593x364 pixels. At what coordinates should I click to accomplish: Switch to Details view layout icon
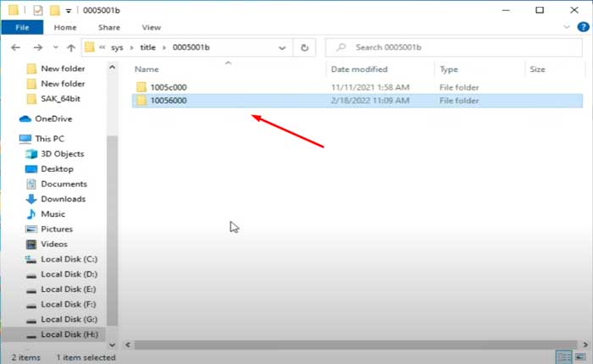coord(564,357)
